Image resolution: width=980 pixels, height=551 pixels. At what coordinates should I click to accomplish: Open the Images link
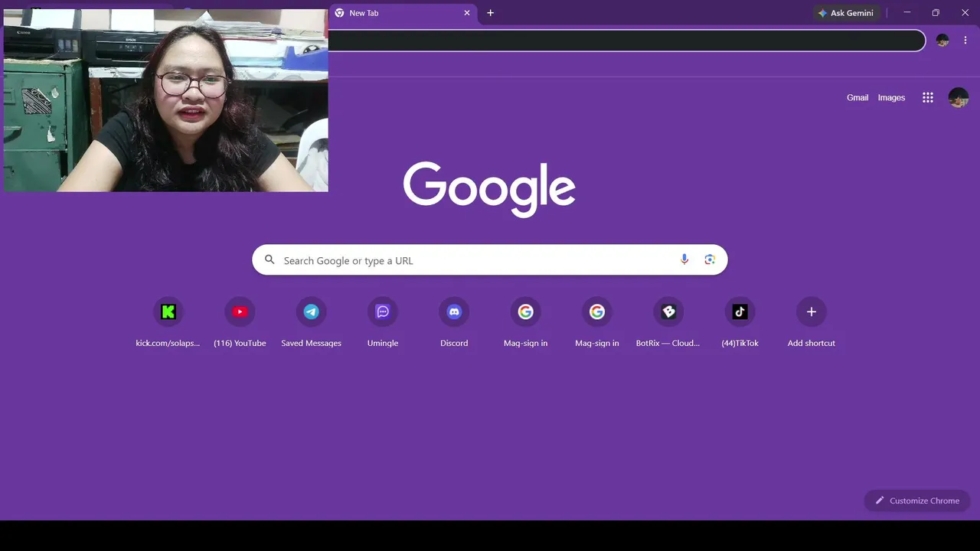point(891,97)
